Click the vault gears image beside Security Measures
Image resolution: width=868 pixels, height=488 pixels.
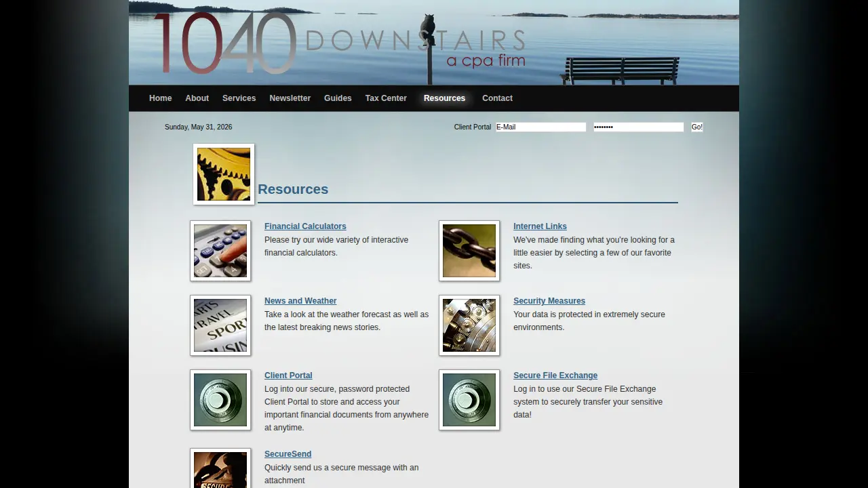[469, 325]
